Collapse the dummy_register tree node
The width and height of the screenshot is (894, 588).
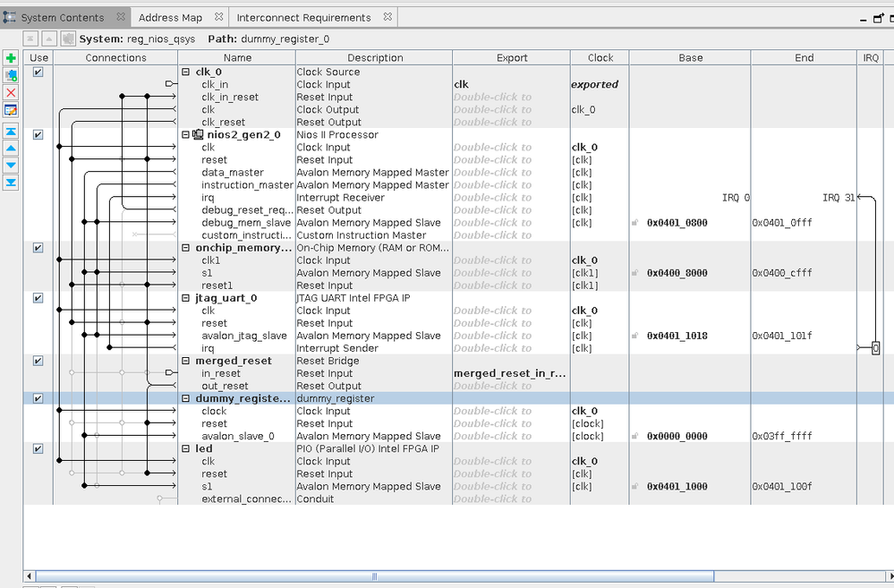click(185, 399)
